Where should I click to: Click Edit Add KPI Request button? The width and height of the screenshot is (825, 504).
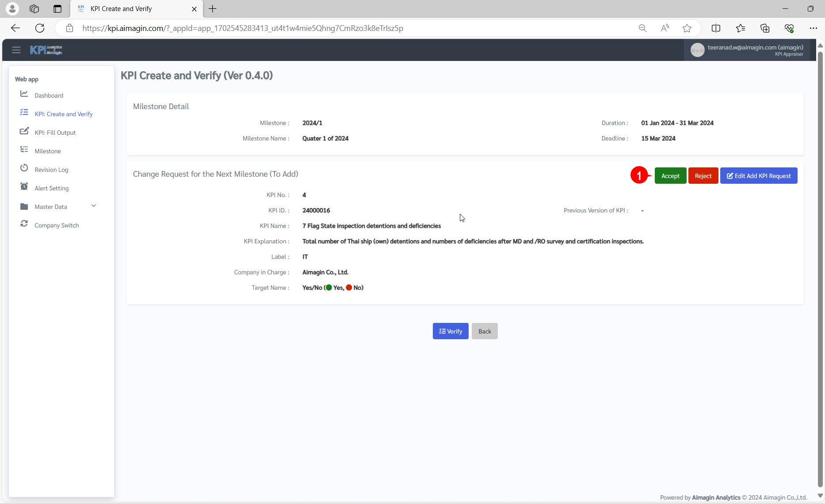tap(758, 176)
